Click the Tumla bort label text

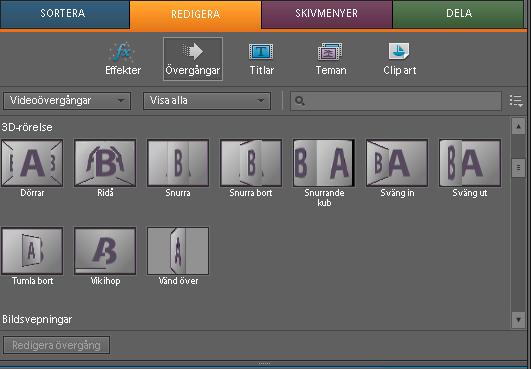33,281
